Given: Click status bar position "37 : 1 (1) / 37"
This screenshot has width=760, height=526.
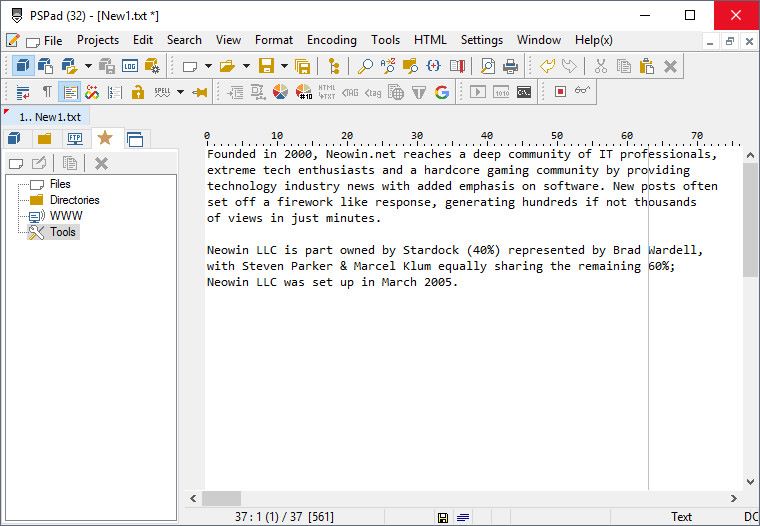Looking at the screenshot, I should click(269, 517).
